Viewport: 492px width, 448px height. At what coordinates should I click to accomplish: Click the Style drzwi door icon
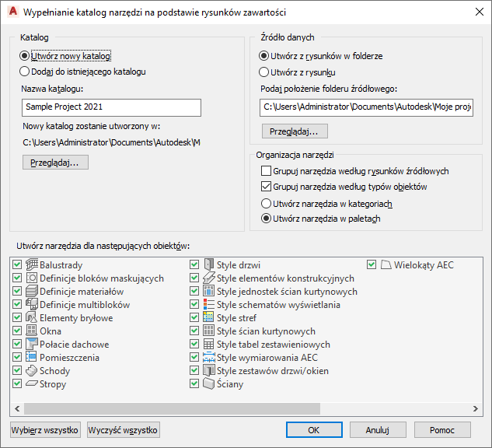pyautogui.click(x=208, y=265)
